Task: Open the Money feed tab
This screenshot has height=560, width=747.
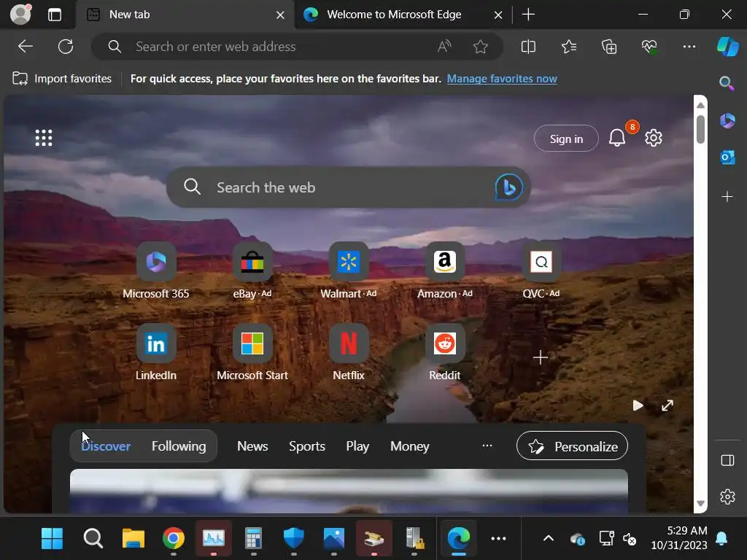Action: click(x=410, y=446)
